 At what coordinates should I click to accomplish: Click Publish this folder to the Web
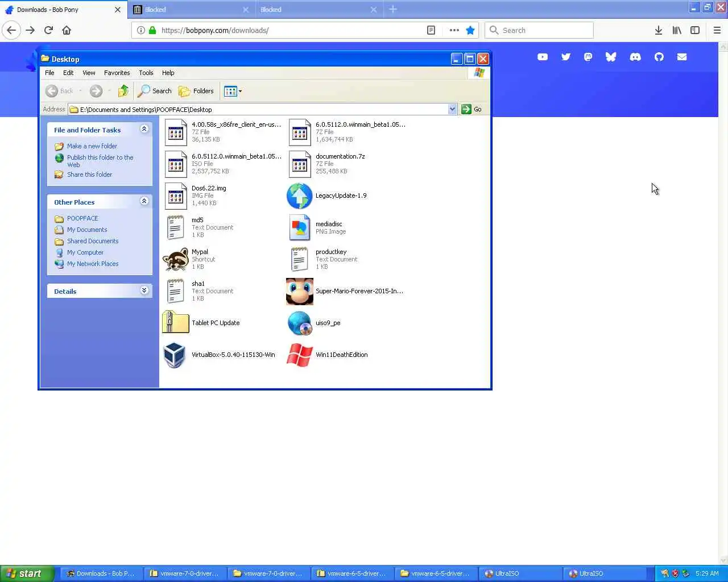(x=100, y=161)
